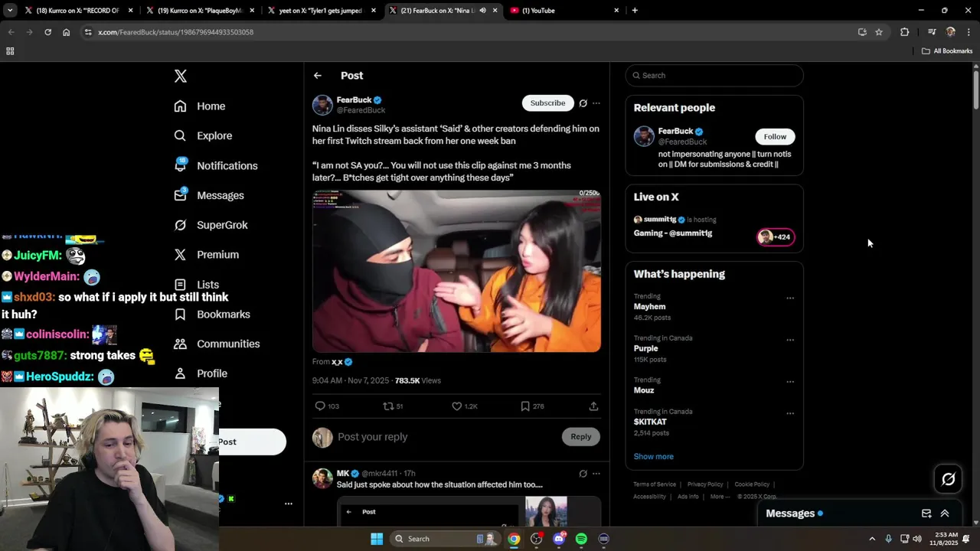Viewport: 980px width, 551px height.
Task: Open more options for Mayhem trend
Action: click(x=790, y=298)
